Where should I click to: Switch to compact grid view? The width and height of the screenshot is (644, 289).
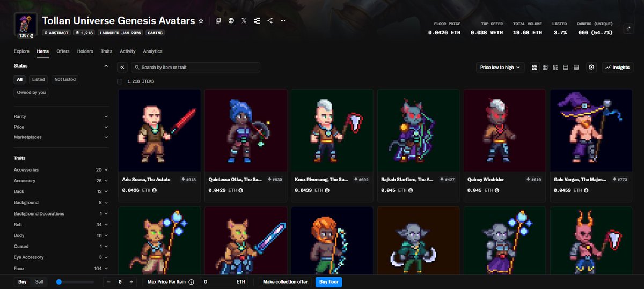pos(545,68)
